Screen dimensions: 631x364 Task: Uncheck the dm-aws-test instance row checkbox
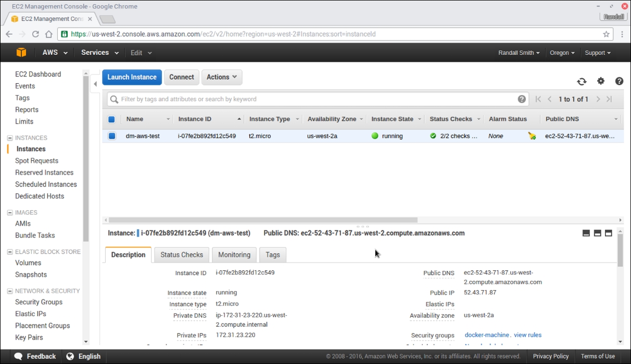[x=111, y=136]
